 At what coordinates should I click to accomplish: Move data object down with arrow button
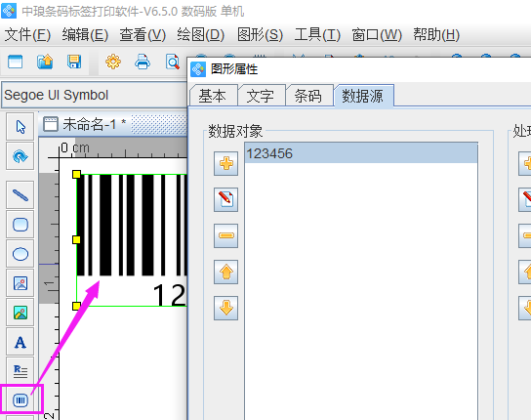point(225,308)
